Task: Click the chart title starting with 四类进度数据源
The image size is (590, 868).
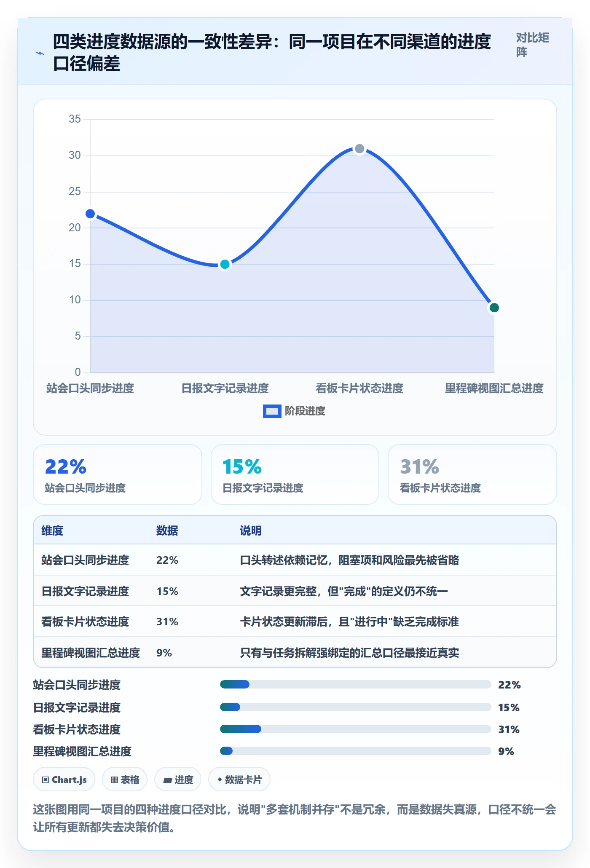Action: tap(272, 53)
